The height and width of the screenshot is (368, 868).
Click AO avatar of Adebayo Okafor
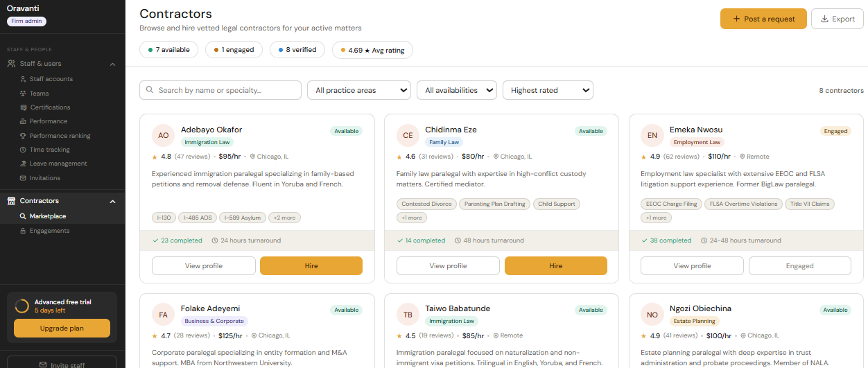(x=163, y=136)
